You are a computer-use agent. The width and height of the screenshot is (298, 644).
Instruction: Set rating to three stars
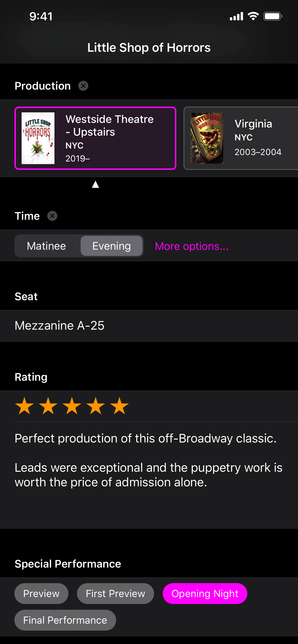click(72, 406)
